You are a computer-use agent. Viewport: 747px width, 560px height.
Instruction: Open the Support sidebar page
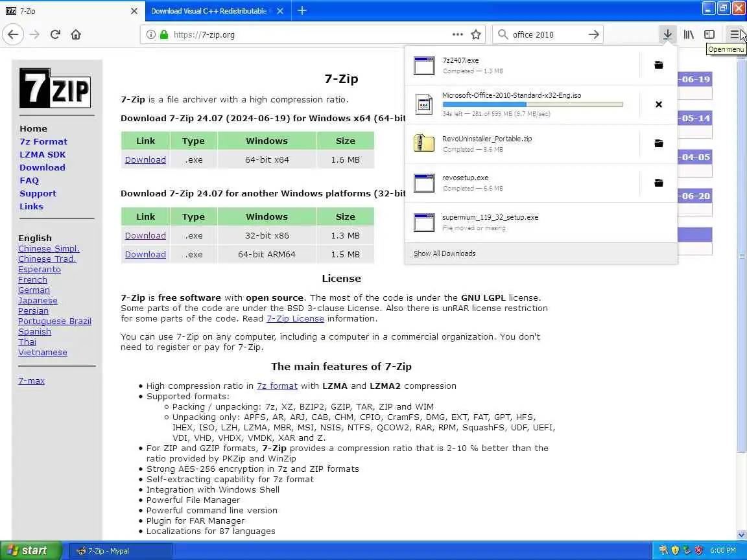38,193
